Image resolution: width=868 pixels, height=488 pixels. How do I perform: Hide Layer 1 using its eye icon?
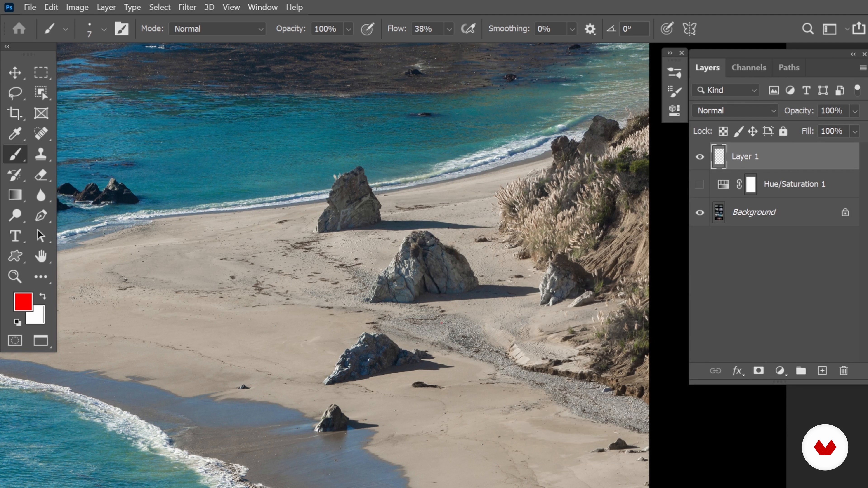(x=700, y=157)
